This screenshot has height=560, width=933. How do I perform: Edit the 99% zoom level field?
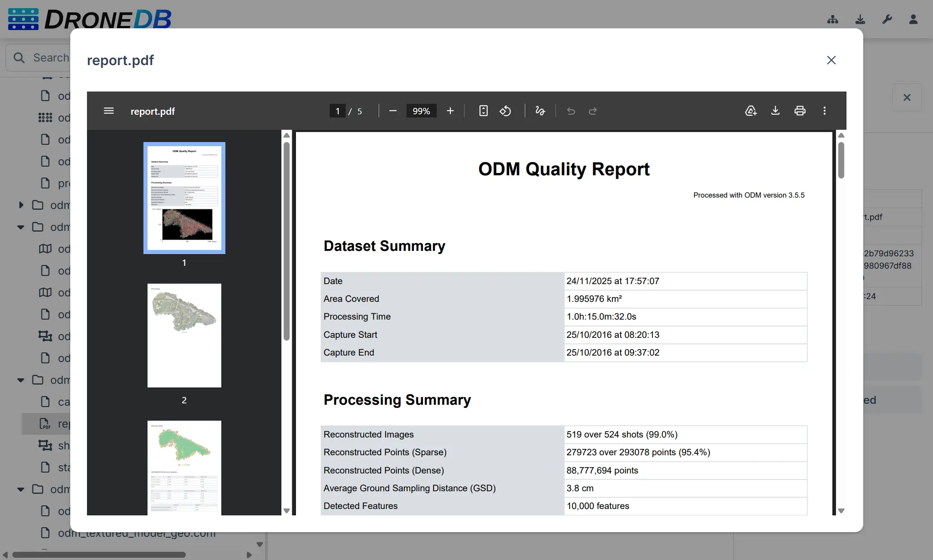[x=421, y=111]
